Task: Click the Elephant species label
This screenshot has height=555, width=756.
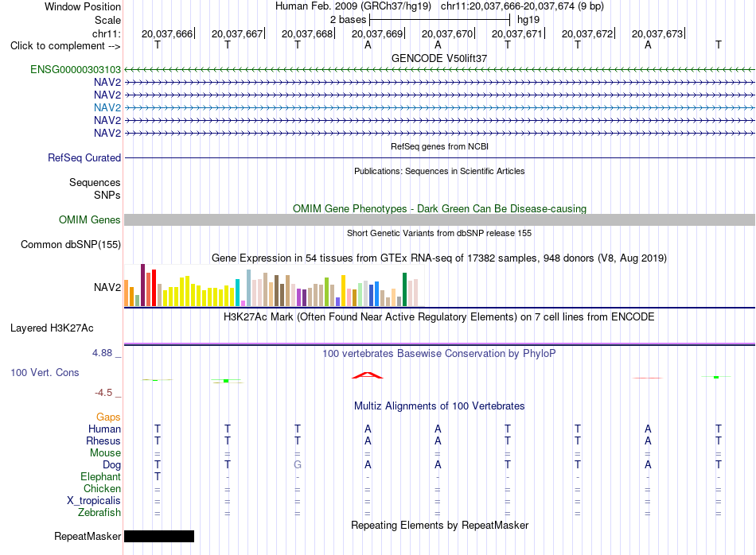Action: pyautogui.click(x=100, y=476)
